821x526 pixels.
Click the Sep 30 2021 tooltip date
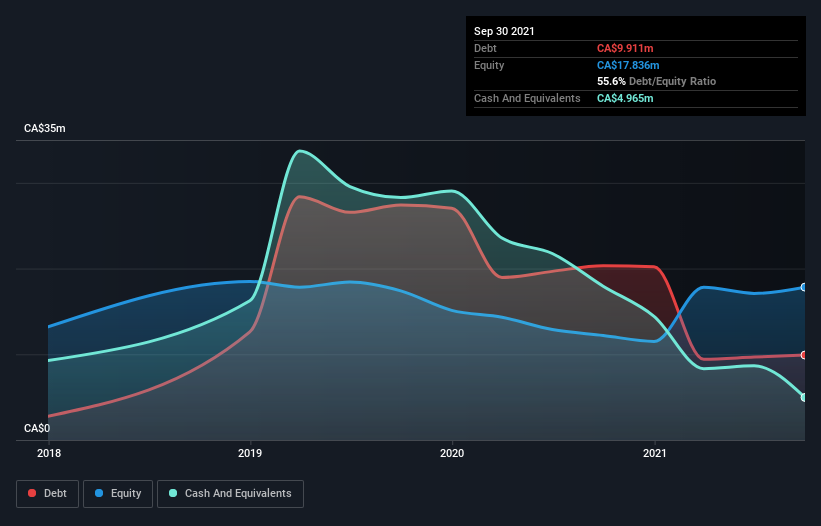point(504,31)
